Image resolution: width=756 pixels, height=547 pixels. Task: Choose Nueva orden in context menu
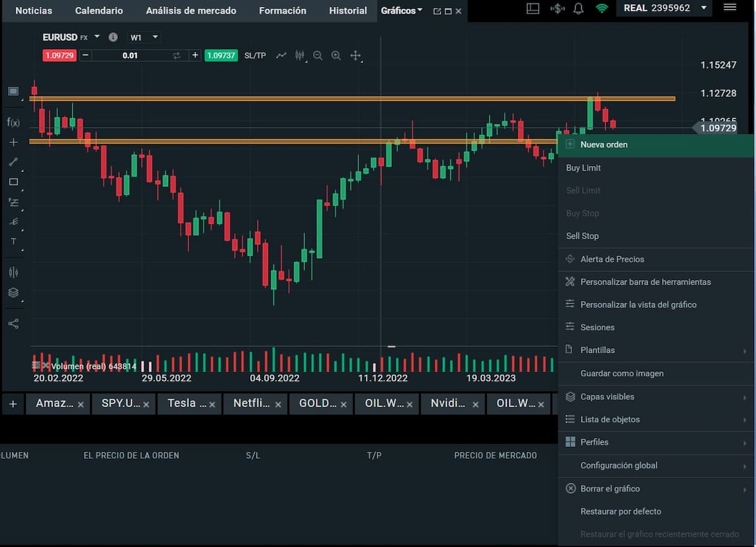(x=656, y=145)
